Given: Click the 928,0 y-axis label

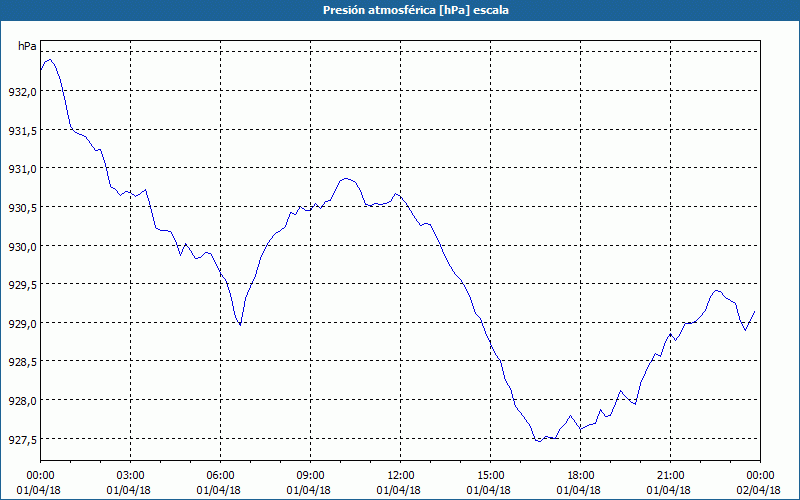Looking at the screenshot, I should coord(22,401).
